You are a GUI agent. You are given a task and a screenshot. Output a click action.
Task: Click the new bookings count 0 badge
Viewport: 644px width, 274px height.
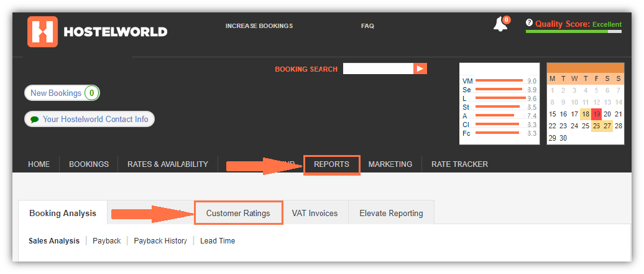click(92, 93)
